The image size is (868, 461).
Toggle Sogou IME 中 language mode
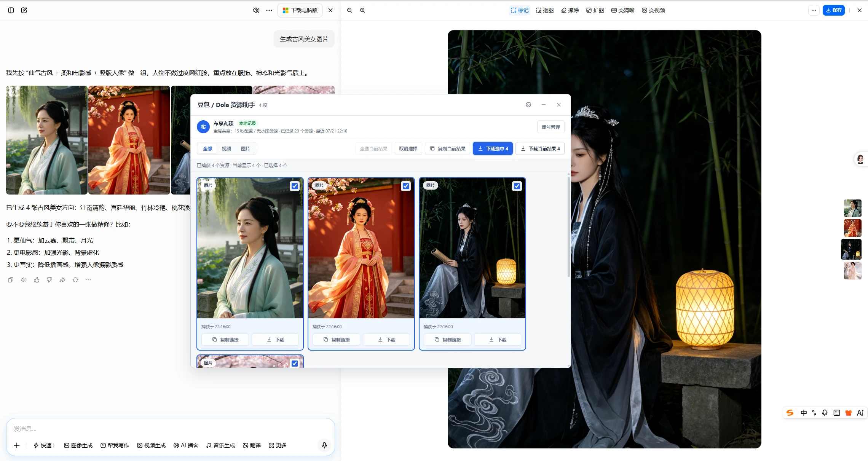804,413
